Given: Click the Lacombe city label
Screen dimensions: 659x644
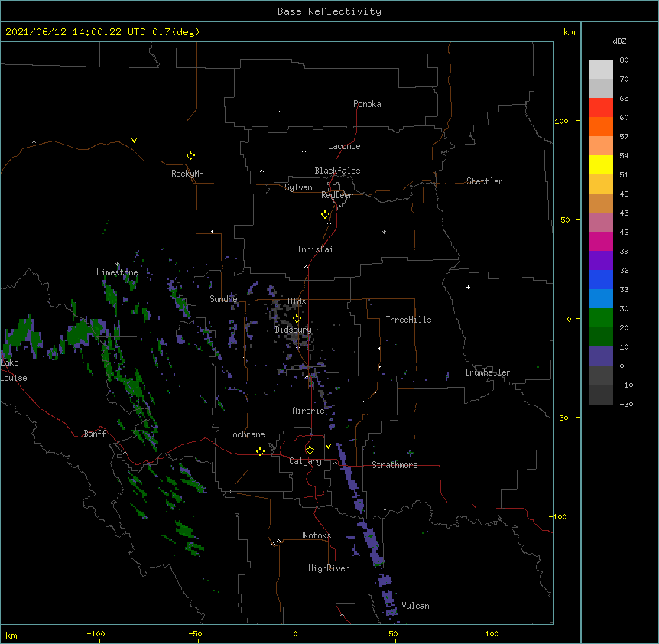Looking at the screenshot, I should pos(344,146).
